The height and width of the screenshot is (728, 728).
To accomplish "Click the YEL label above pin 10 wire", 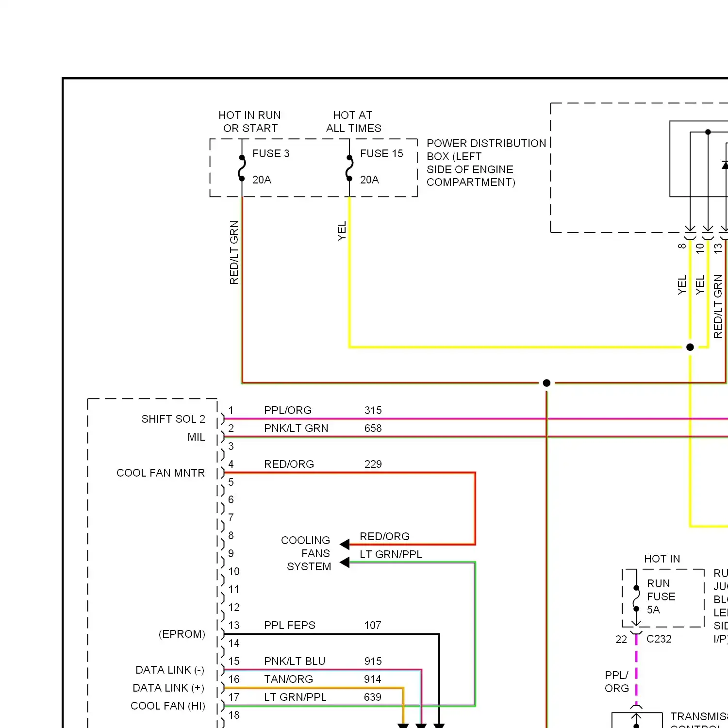I will tap(700, 285).
